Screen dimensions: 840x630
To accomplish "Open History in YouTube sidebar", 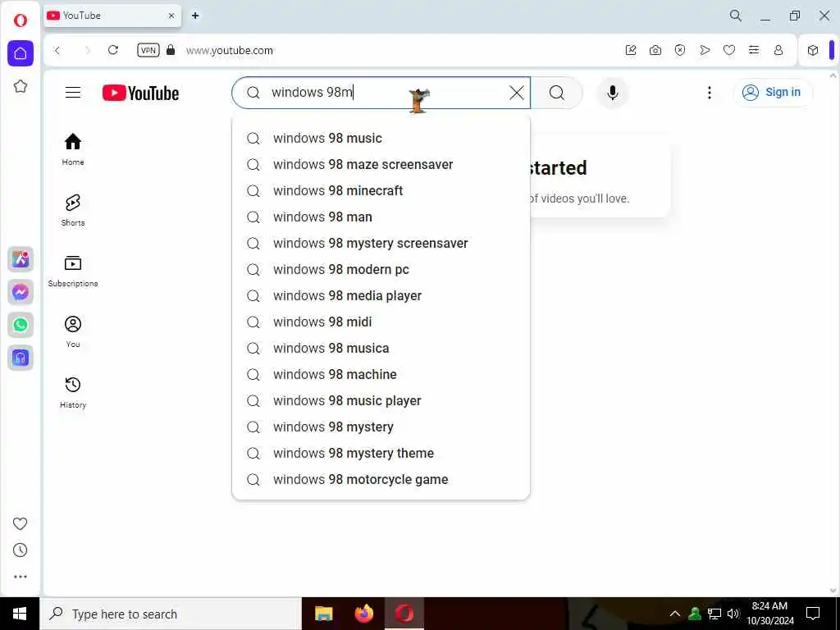I will click(x=73, y=392).
